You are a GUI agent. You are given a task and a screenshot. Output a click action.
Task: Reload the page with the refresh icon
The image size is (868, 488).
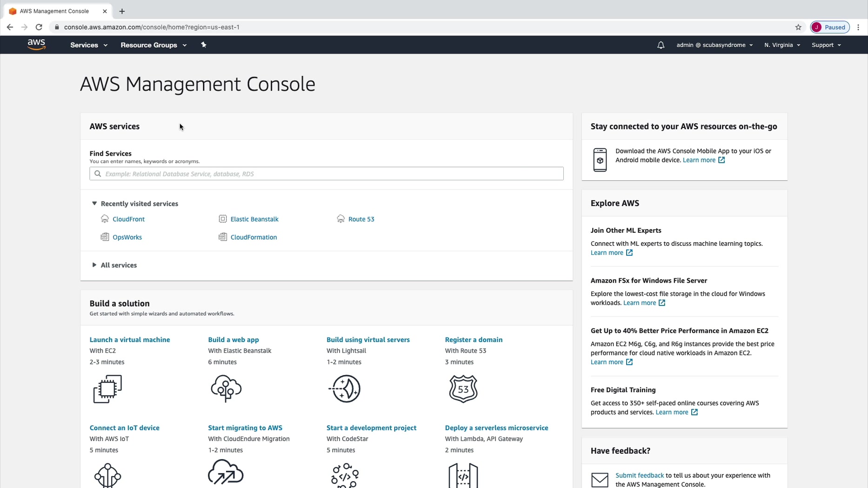point(39,27)
